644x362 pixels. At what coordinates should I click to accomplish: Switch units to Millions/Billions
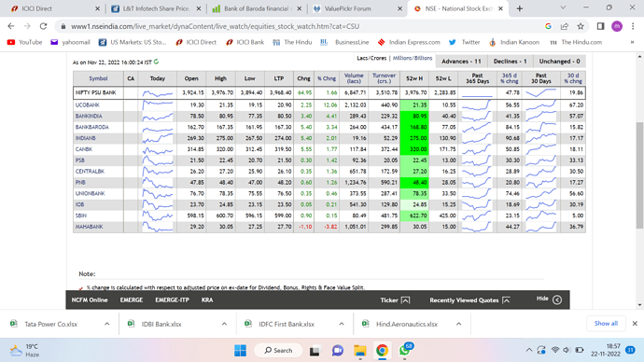413,58
